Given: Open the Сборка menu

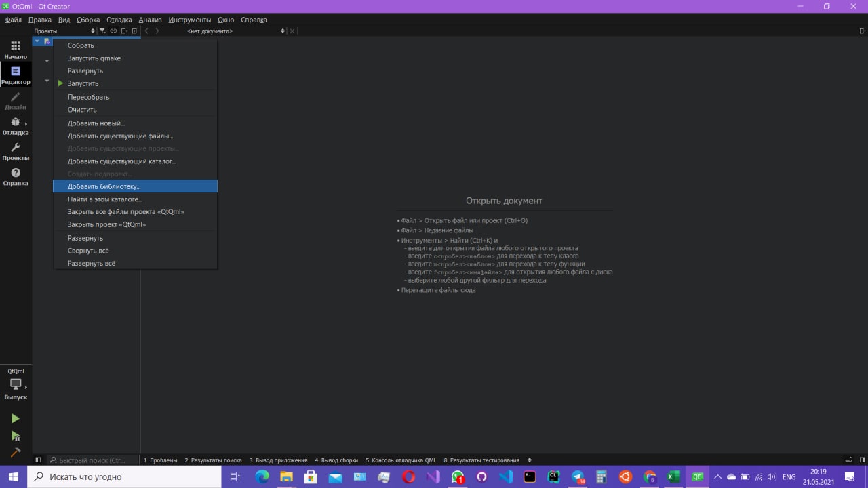Looking at the screenshot, I should pos(88,20).
